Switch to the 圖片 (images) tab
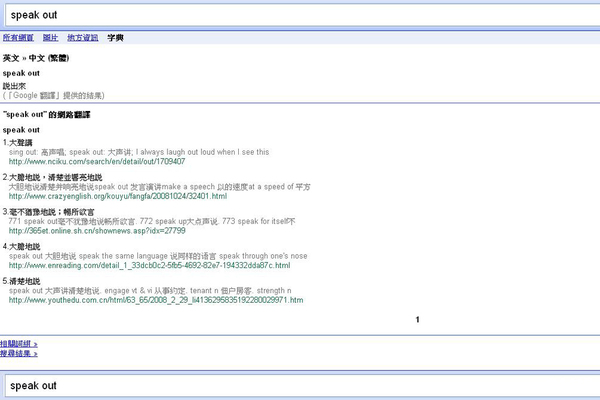 pyautogui.click(x=51, y=38)
